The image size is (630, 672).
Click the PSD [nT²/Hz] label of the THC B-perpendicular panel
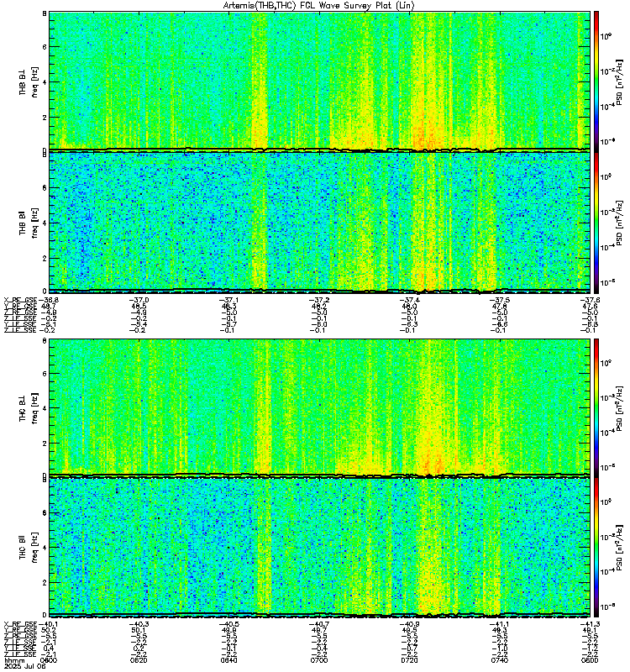619,407
